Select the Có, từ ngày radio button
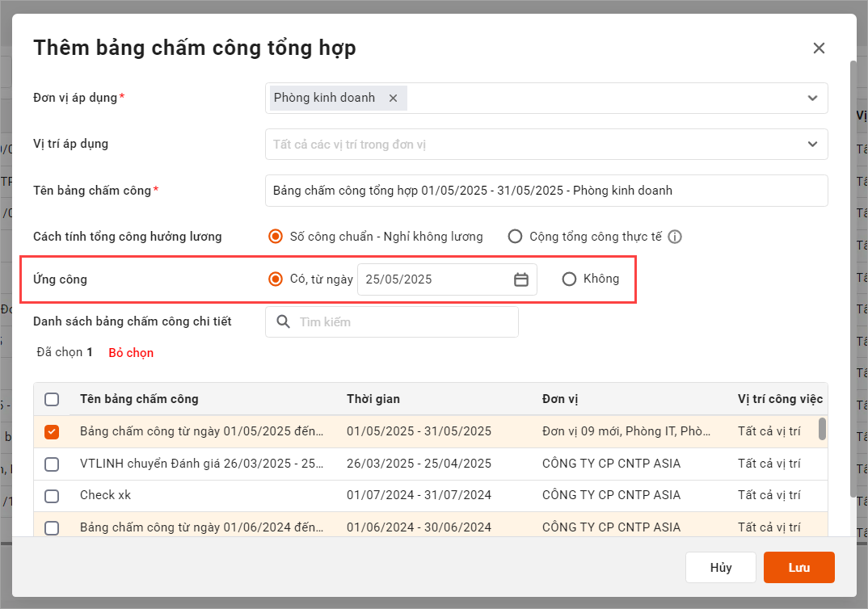The image size is (868, 609). pos(276,279)
